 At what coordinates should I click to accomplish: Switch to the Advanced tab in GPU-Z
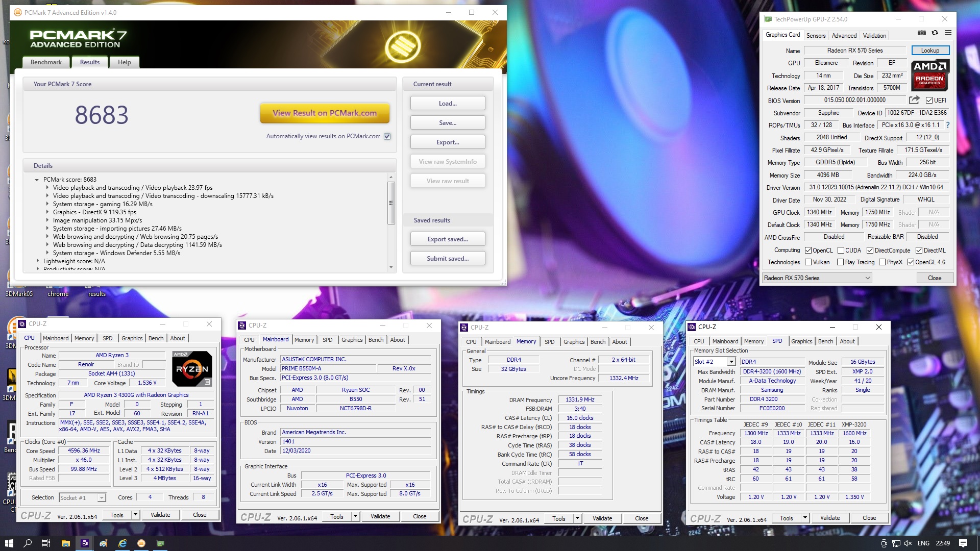tap(844, 36)
